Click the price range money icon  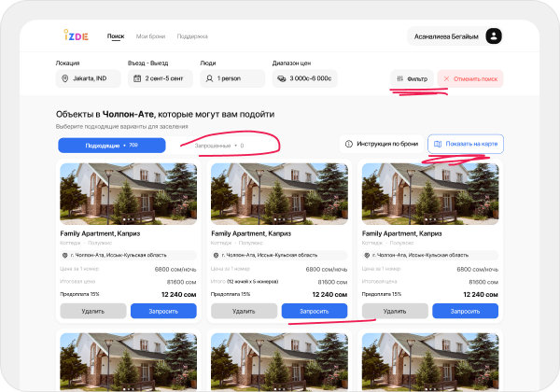tap(282, 79)
